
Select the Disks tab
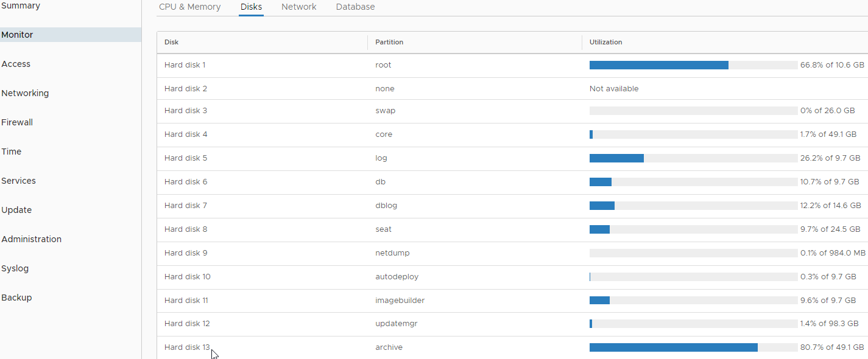point(251,7)
